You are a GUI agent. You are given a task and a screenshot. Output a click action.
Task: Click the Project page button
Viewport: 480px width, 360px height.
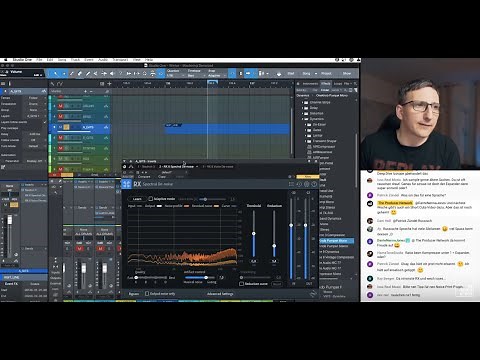(326, 73)
